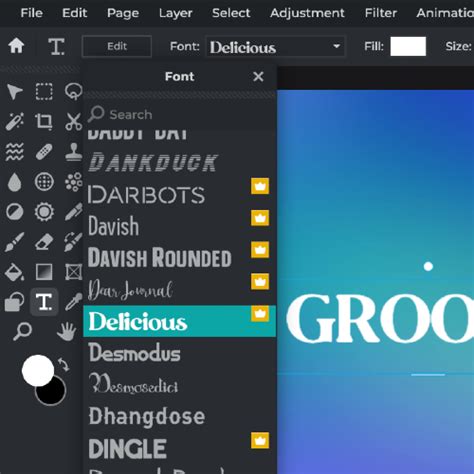The height and width of the screenshot is (474, 474).
Task: Select the Gradient tool
Action: (x=44, y=272)
